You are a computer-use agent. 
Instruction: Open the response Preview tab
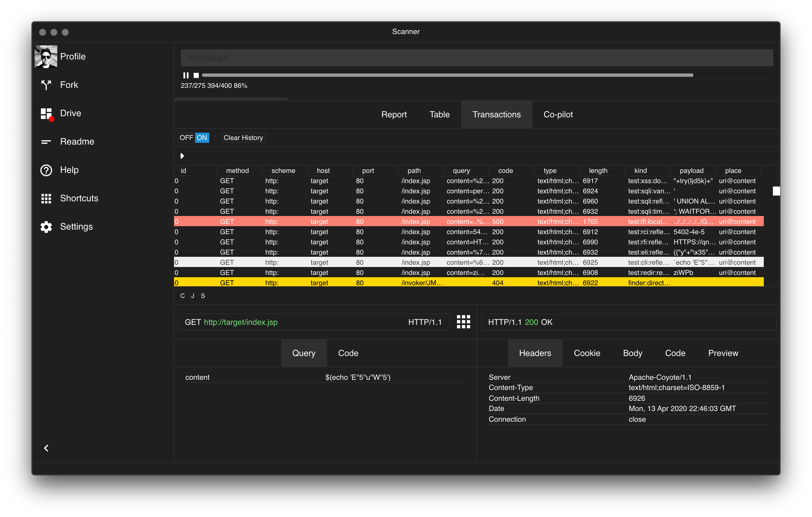[x=723, y=353]
